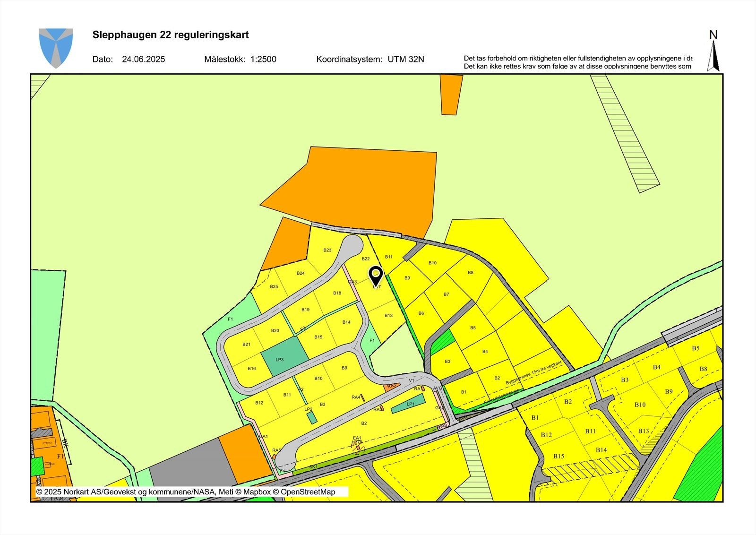Click the teal LP1 playground strip
This screenshot has height=535, width=756.
(x=409, y=404)
